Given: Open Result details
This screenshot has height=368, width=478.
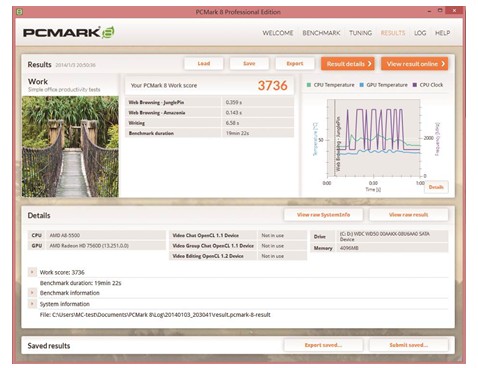Looking at the screenshot, I should [348, 64].
